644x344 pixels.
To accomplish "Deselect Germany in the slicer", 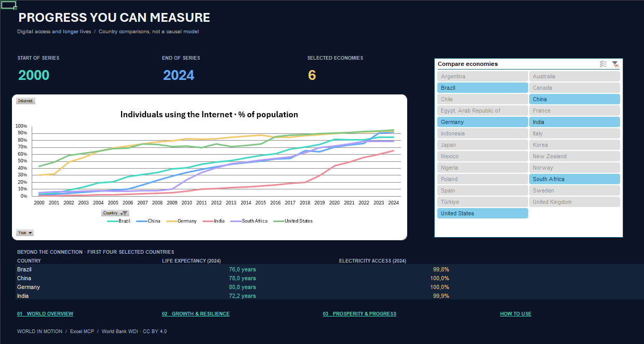I will [x=482, y=122].
